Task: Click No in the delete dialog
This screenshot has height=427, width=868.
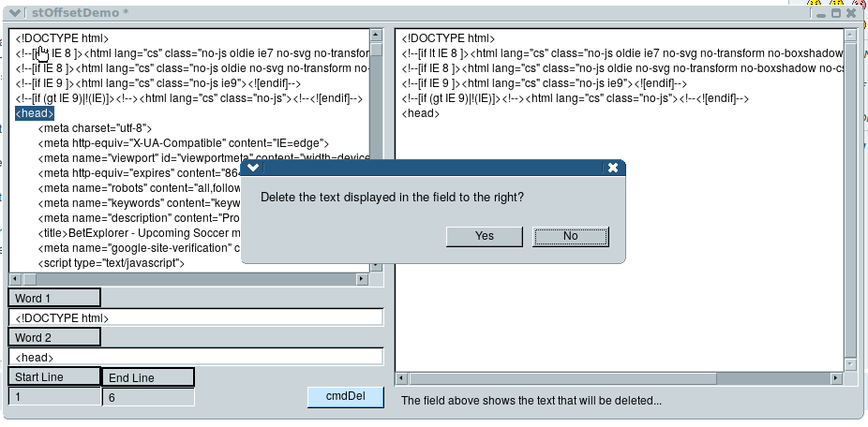Action: pos(570,236)
